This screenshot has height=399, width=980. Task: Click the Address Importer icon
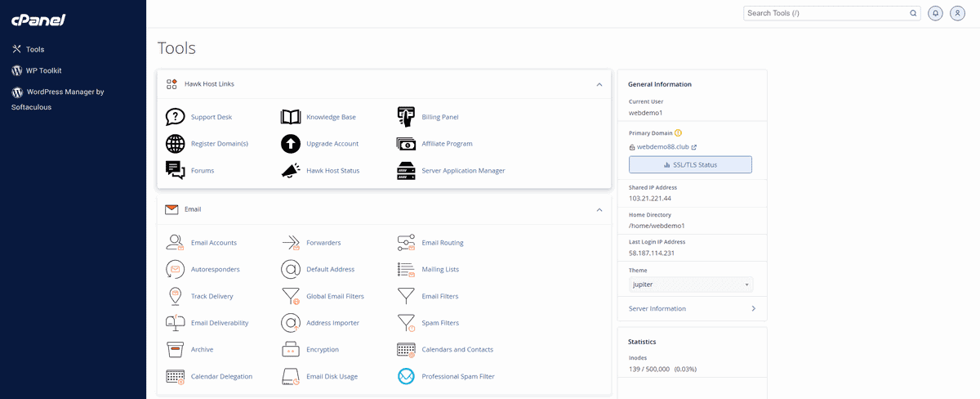pyautogui.click(x=291, y=323)
